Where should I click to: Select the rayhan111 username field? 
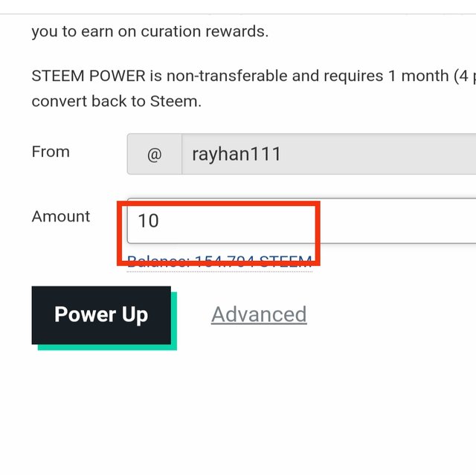(329, 154)
